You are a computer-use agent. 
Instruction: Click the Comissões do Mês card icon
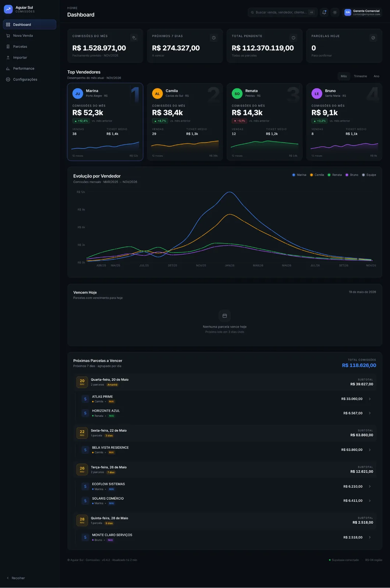134,38
